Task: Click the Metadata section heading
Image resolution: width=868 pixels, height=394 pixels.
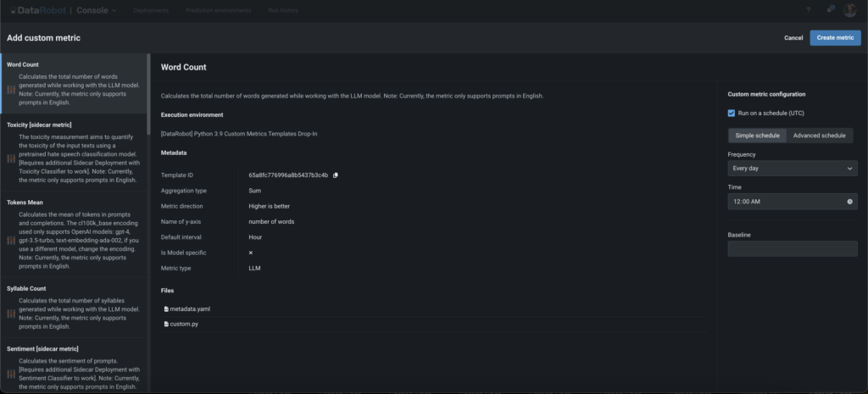Action: [x=174, y=153]
